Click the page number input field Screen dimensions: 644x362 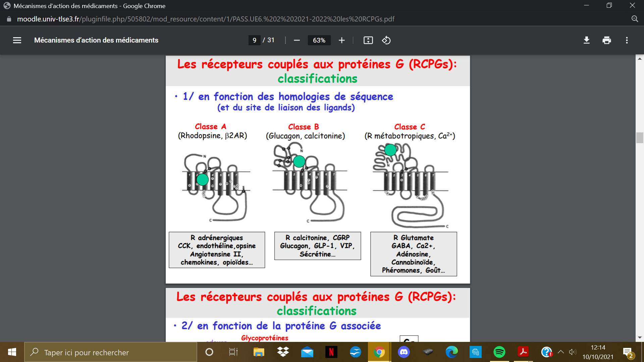255,40
